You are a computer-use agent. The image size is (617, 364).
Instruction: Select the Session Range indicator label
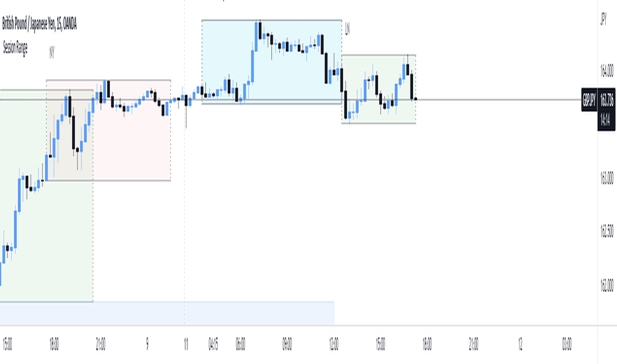15,48
